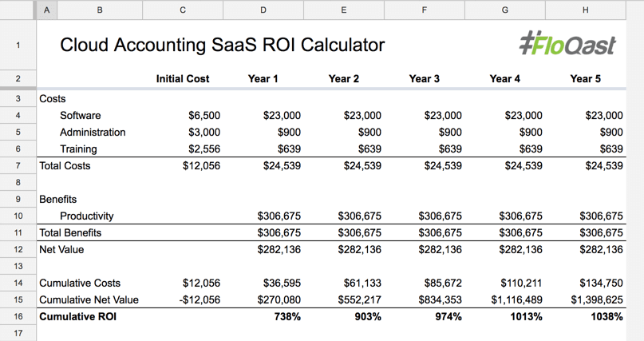Click the 1013% cumulative ROI cell

coord(526,317)
